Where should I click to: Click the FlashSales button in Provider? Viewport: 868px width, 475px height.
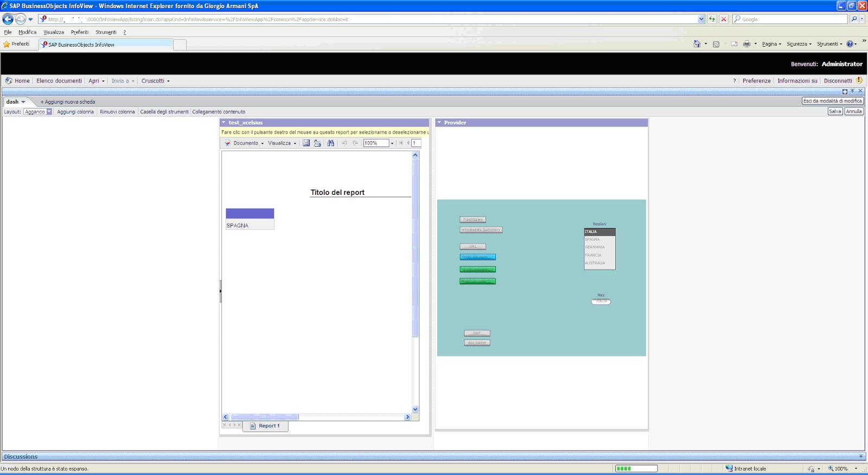tap(473, 219)
